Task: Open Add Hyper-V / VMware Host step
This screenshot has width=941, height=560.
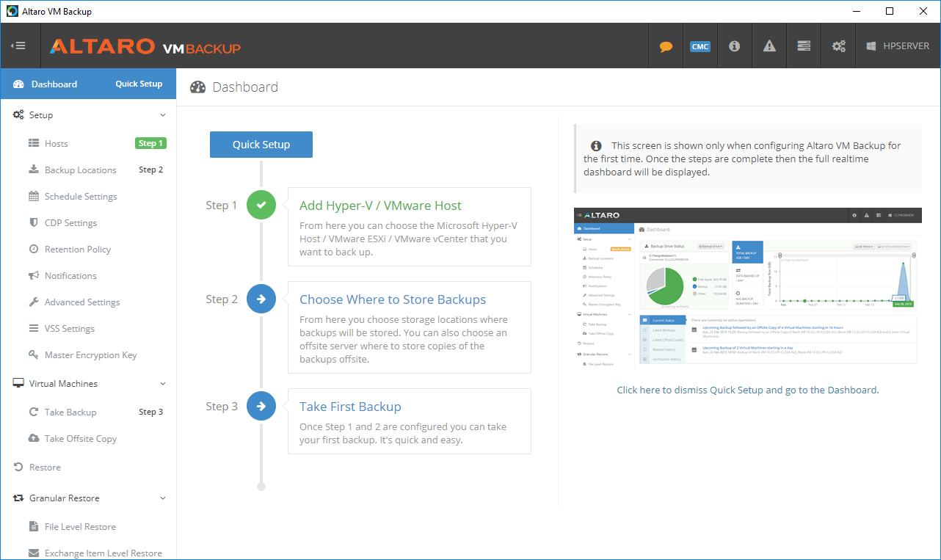Action: pos(380,206)
